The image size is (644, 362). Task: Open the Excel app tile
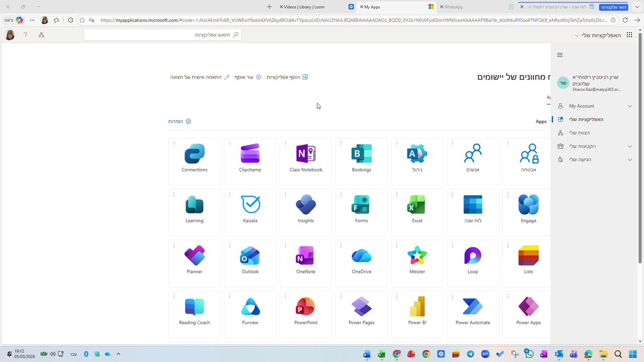point(417,212)
